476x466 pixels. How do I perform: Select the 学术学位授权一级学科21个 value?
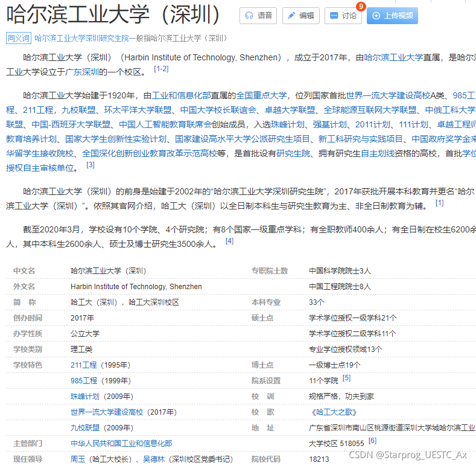353,318
